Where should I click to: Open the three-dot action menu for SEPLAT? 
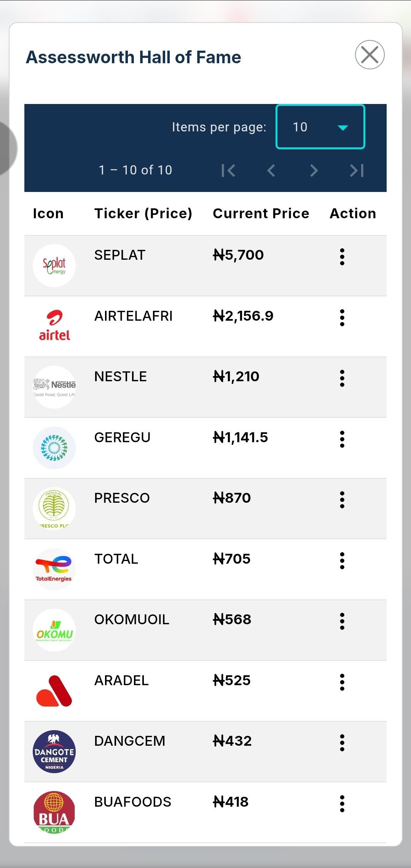pos(342,257)
